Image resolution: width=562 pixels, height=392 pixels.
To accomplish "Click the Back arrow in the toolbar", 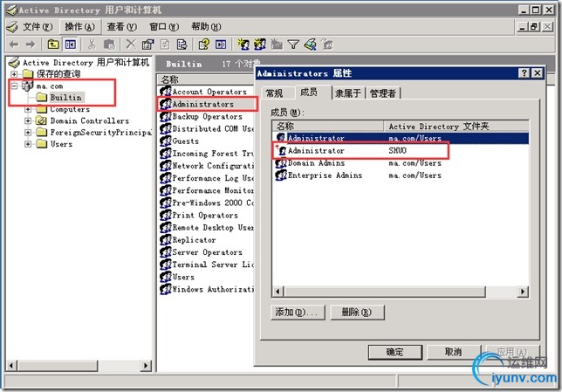I will coord(14,45).
